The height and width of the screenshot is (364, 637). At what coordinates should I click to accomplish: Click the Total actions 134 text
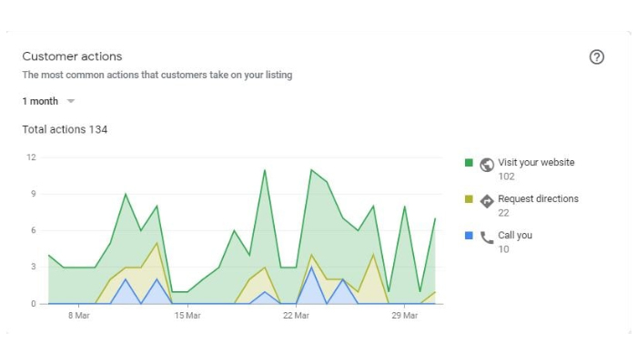tap(65, 130)
